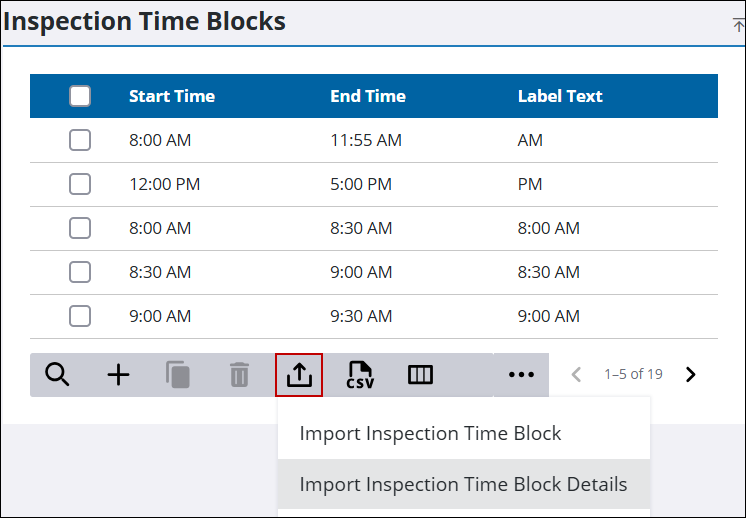
Task: Collapse the Inspection Time Blocks panel
Action: (738, 25)
